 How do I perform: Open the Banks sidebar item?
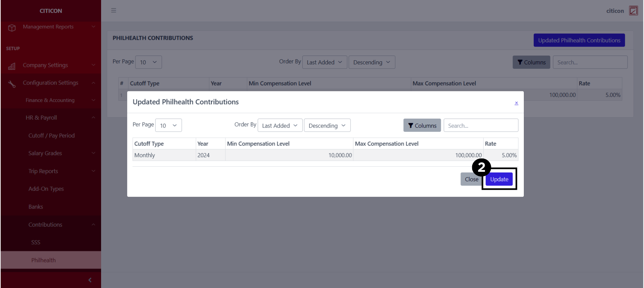tap(36, 207)
